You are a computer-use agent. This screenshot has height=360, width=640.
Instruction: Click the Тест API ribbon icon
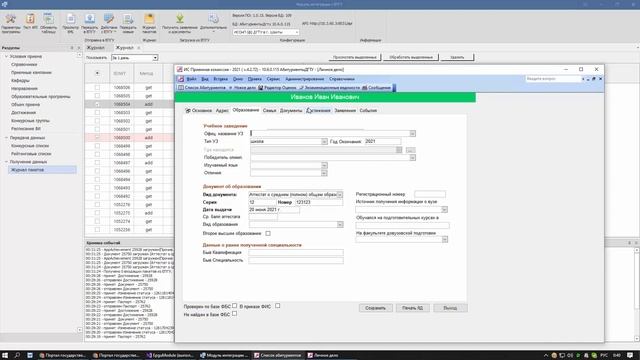(30, 22)
